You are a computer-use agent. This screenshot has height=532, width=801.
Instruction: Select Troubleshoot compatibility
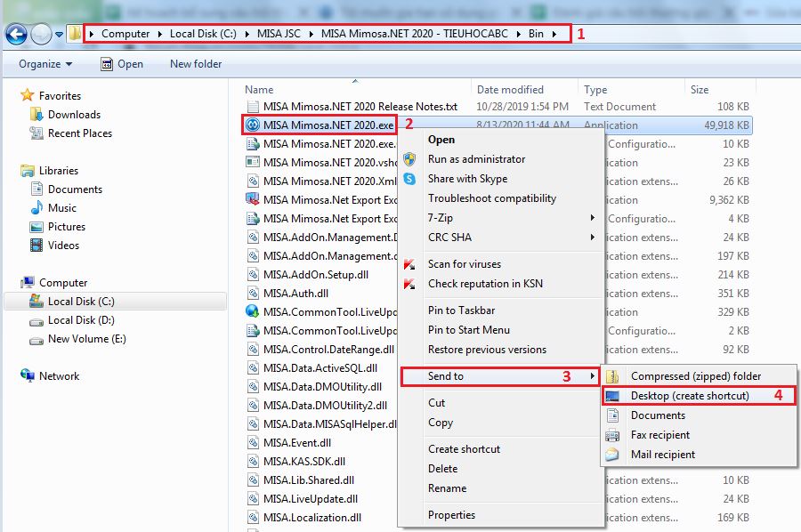tap(492, 198)
